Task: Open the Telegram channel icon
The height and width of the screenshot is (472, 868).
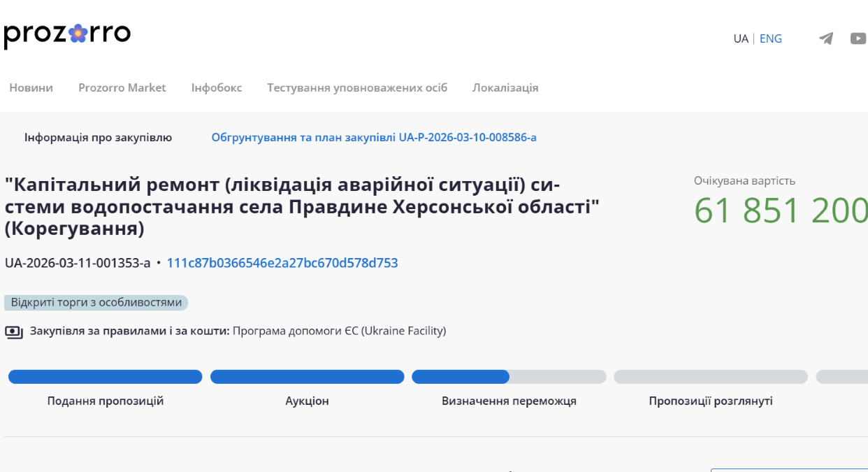Action: click(826, 38)
